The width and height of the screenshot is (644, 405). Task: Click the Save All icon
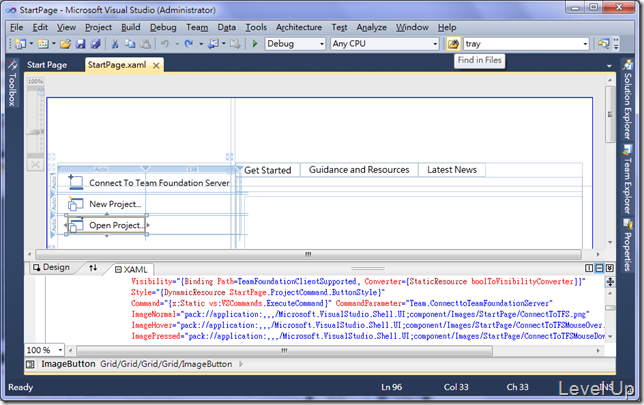[96, 44]
